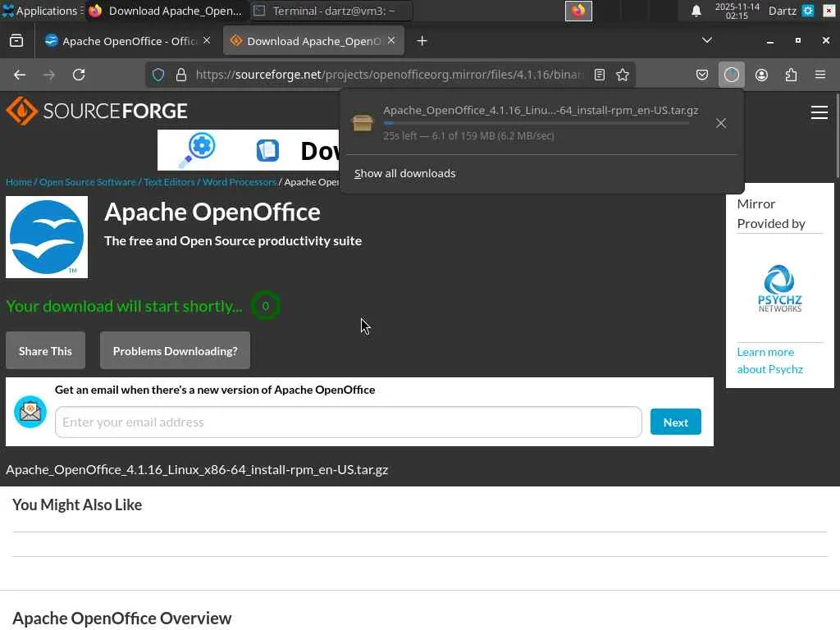
Task: Switch to Firefox window in the taskbar
Action: coord(166,11)
